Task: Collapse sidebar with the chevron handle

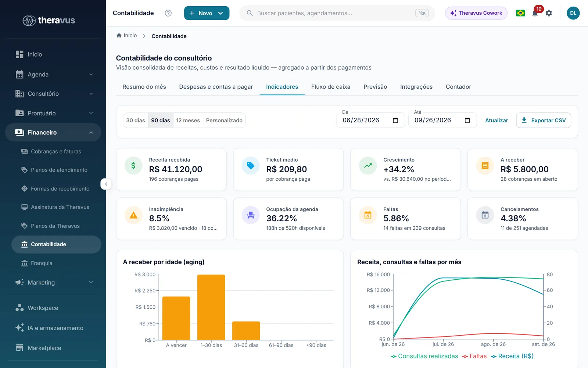Action: point(106,184)
